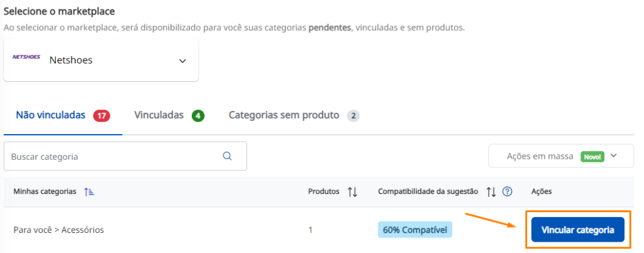Click the magnifier search icon
The width and height of the screenshot is (644, 253).
[227, 156]
